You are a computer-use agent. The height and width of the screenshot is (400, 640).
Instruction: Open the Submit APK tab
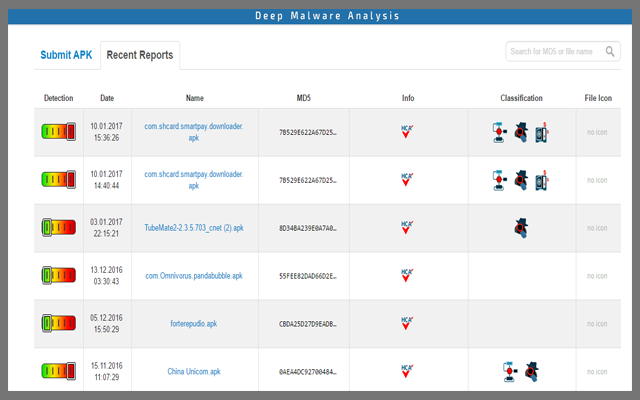coord(66,55)
